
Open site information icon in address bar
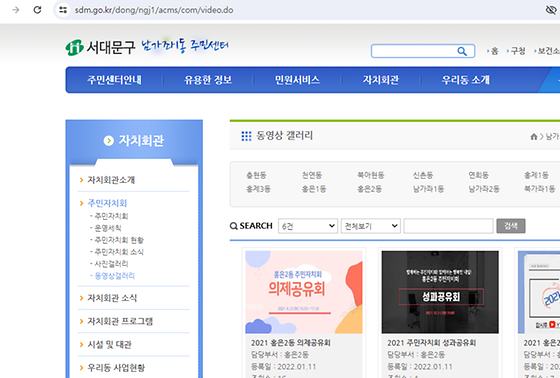click(x=63, y=10)
